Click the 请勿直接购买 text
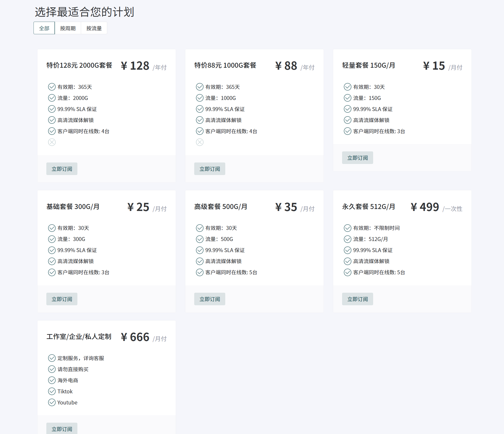 73,369
